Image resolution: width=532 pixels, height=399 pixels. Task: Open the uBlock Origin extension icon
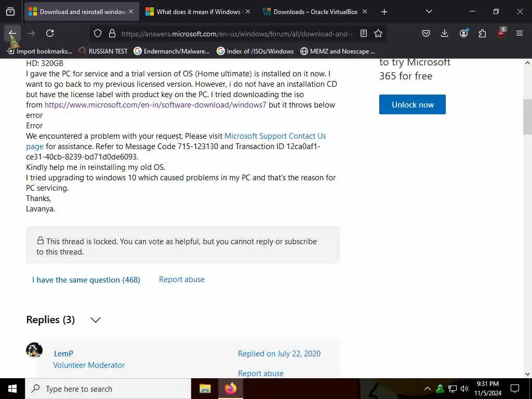click(501, 33)
